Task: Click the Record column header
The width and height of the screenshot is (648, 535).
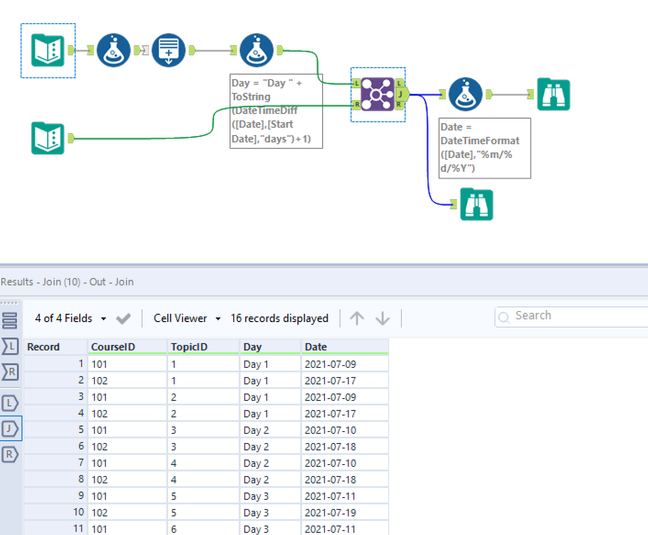Action: coord(55,347)
